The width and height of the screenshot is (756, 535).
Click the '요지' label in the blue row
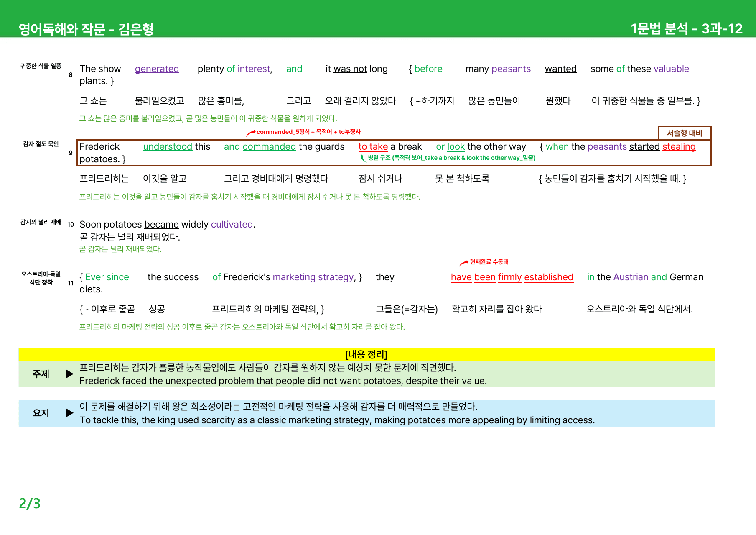(x=41, y=413)
